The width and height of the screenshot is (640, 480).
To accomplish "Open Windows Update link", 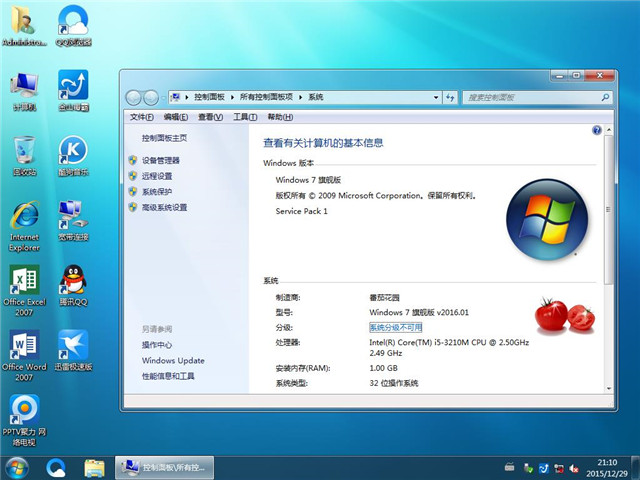I will pyautogui.click(x=173, y=360).
